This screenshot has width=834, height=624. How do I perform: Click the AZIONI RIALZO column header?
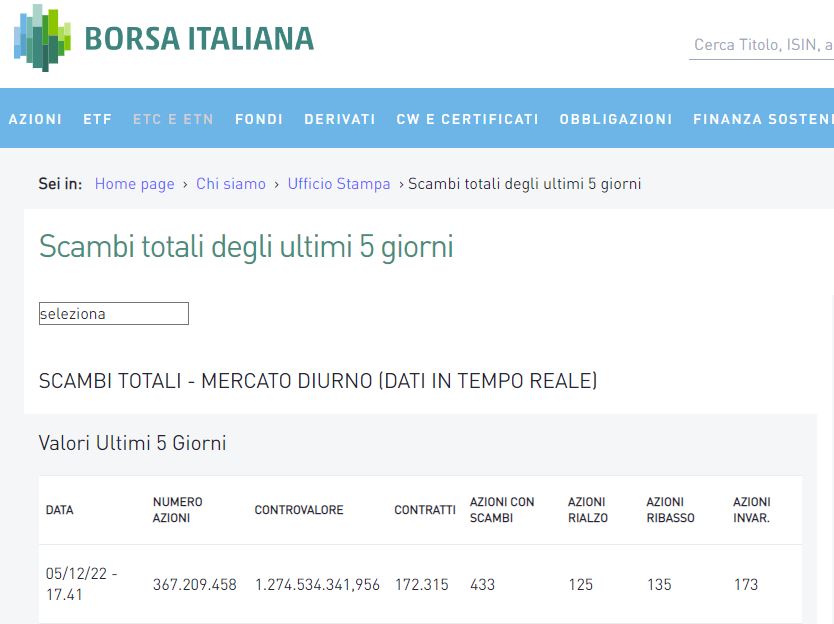[587, 510]
